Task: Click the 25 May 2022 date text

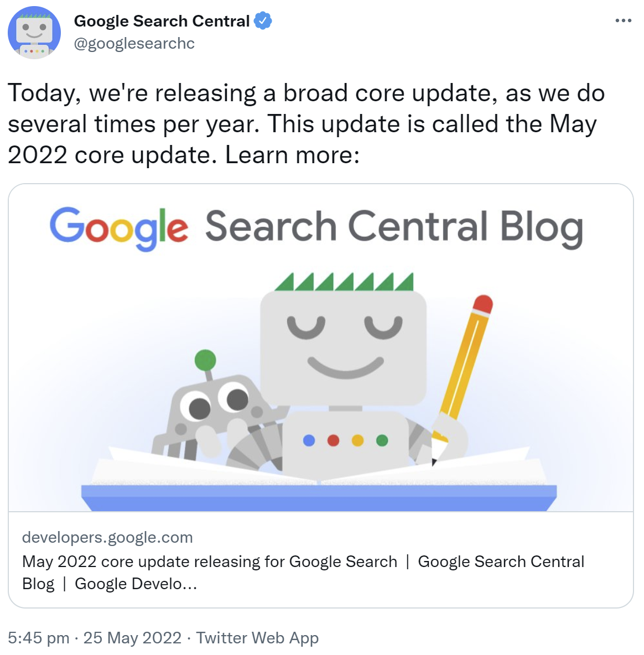Action: 131,638
